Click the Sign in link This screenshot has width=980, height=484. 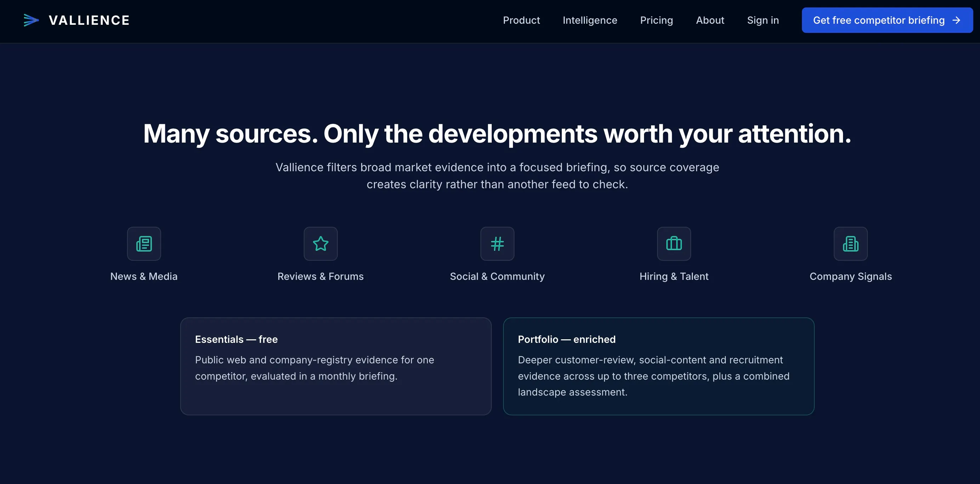coord(763,20)
